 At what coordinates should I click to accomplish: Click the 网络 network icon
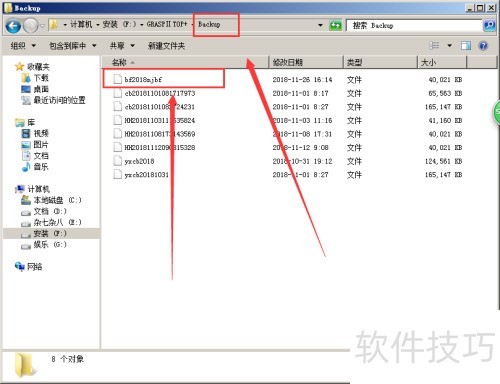tap(20, 266)
